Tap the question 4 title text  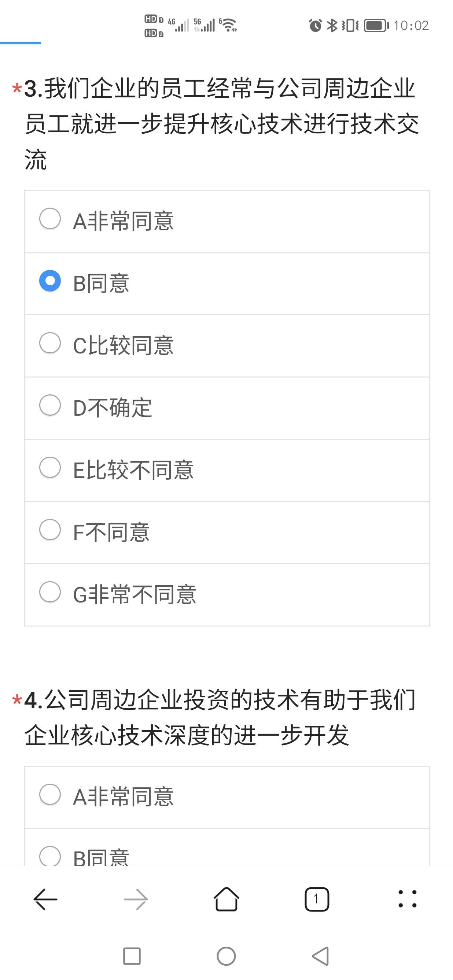click(221, 717)
